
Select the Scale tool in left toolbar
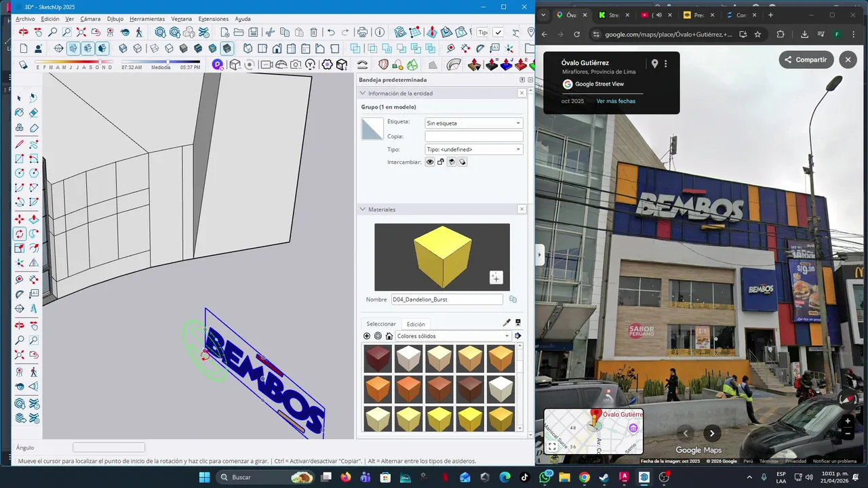[20, 249]
